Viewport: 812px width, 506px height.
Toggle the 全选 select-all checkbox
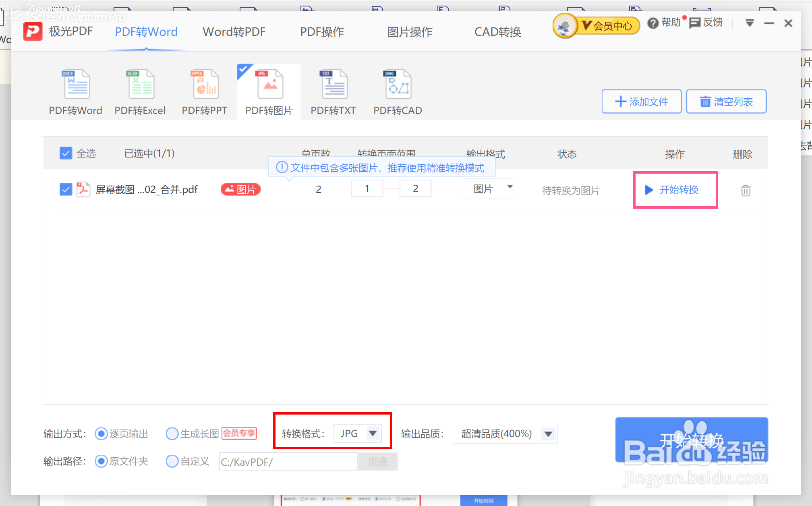pos(66,153)
